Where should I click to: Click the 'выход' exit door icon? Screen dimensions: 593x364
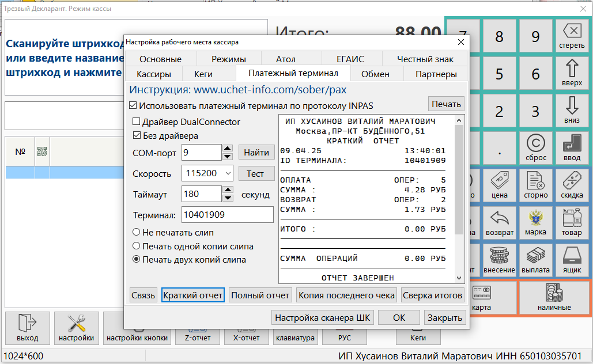(27, 328)
